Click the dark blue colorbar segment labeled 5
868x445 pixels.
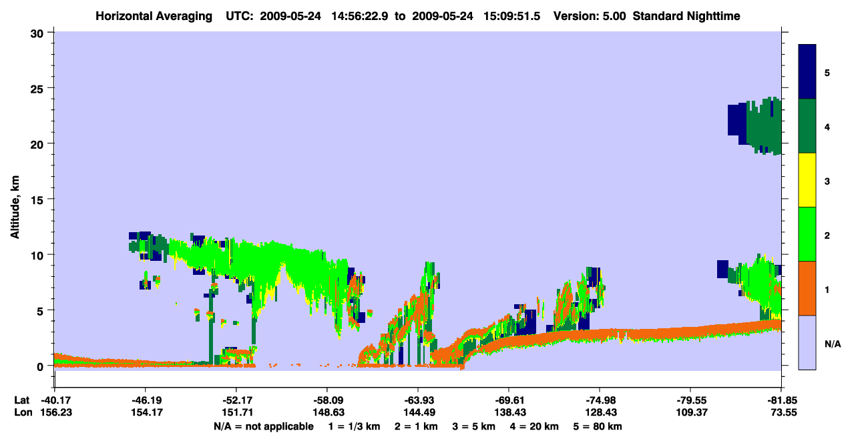tap(807, 71)
